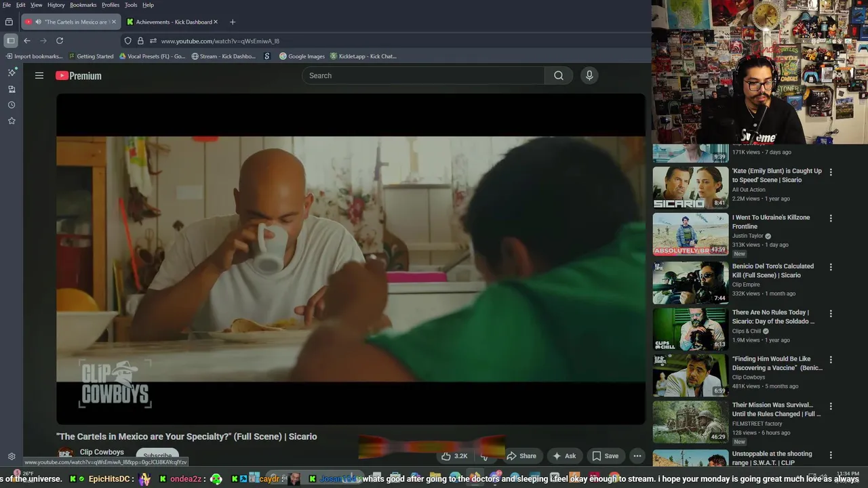Screen dimensions: 868x488
Task: Open the File menu
Action: coord(7,5)
